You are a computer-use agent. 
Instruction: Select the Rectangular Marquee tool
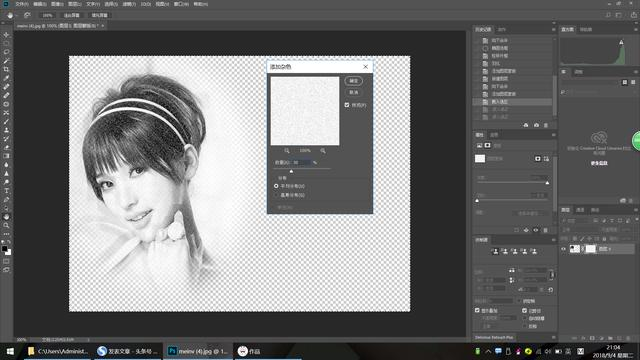coord(6,43)
